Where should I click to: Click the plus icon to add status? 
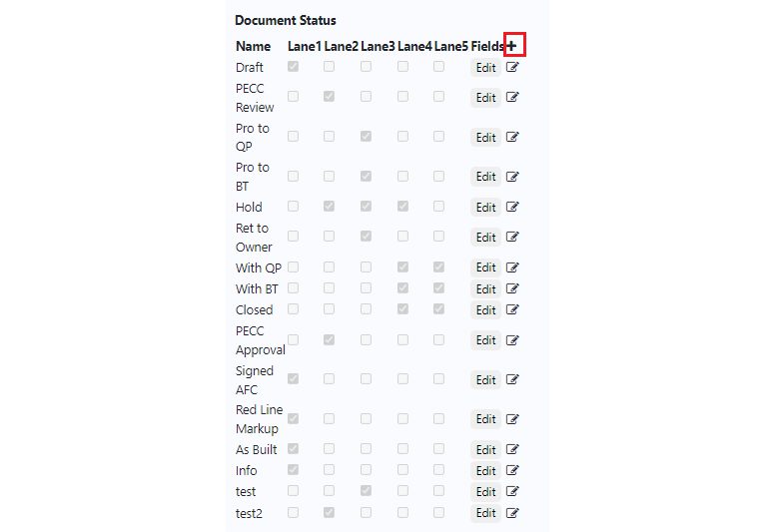(511, 46)
